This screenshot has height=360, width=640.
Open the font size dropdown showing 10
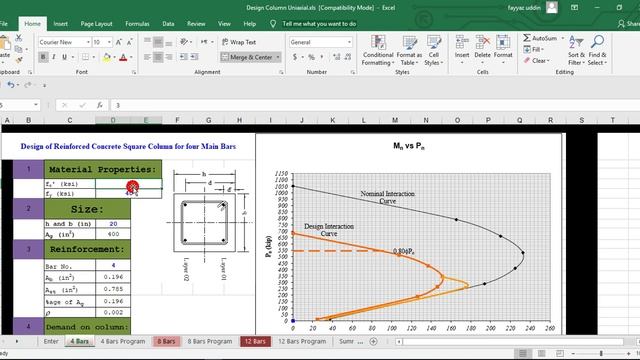click(109, 42)
